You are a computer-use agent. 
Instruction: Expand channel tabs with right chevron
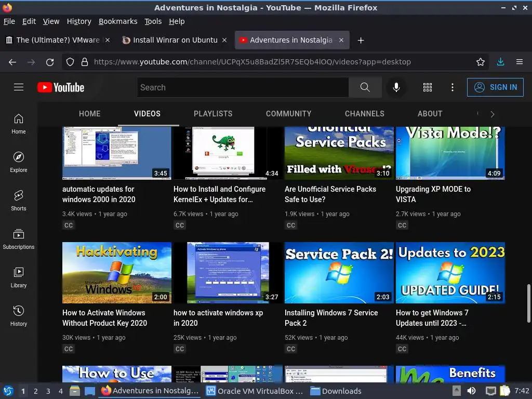point(493,114)
